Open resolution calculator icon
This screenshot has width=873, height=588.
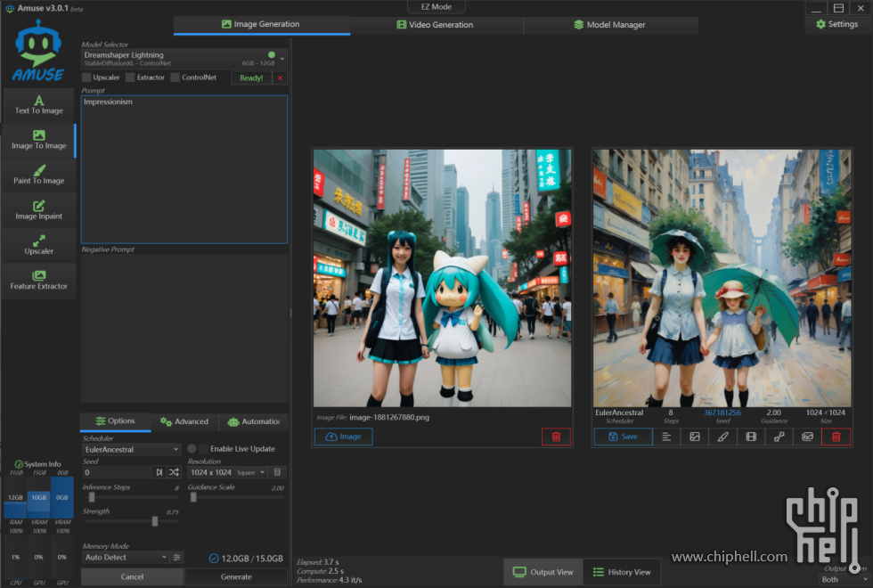coord(277,472)
